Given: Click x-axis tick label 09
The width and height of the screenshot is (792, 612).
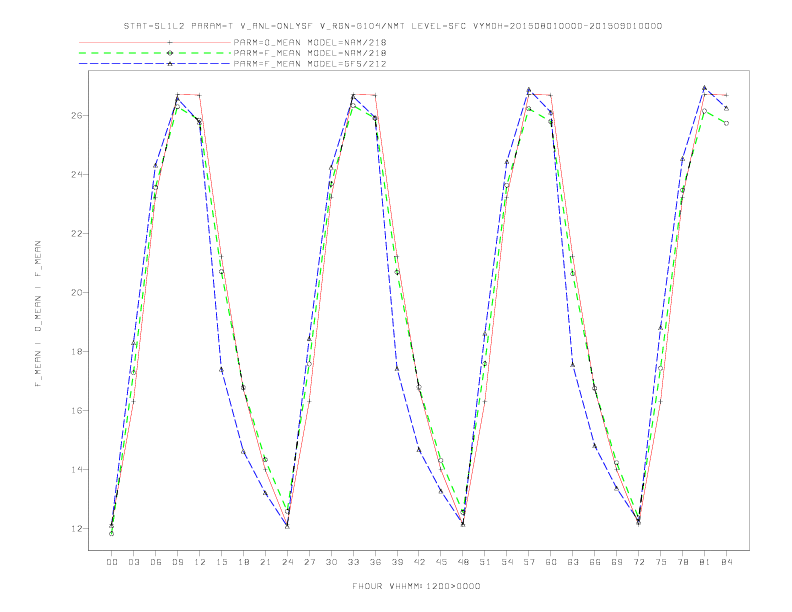Looking at the screenshot, I should (177, 562).
